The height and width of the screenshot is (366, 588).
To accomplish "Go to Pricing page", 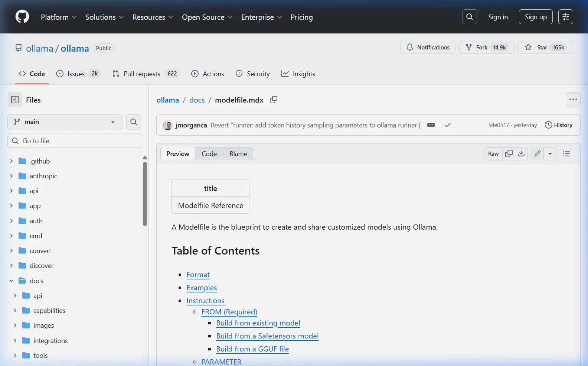I will 301,17.
